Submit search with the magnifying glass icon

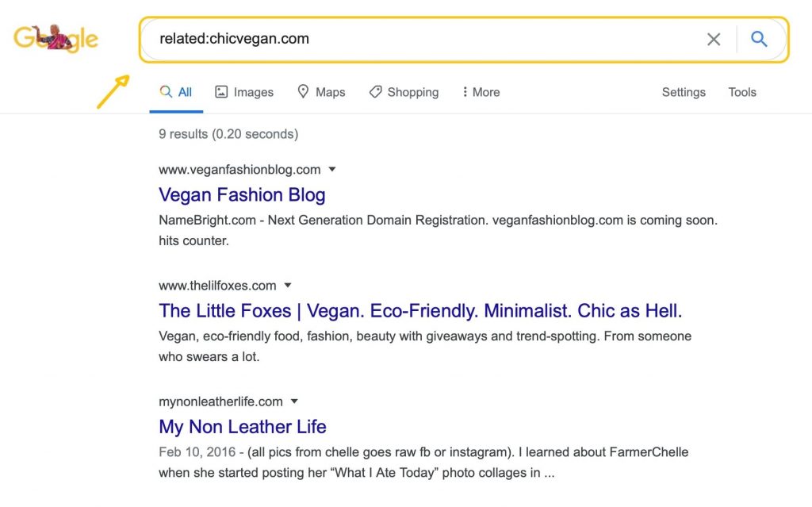(759, 39)
